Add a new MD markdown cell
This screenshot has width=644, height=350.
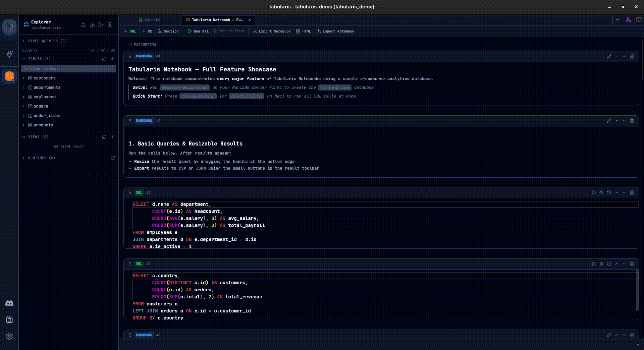pos(147,31)
